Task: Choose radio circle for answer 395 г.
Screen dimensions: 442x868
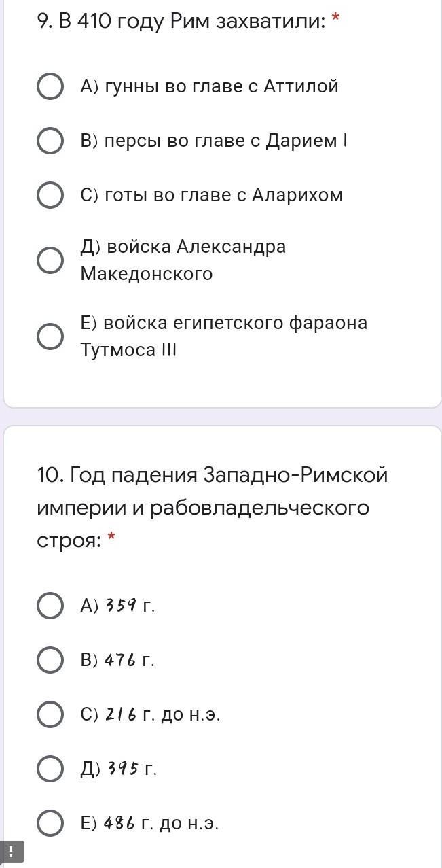Action: coord(50,769)
